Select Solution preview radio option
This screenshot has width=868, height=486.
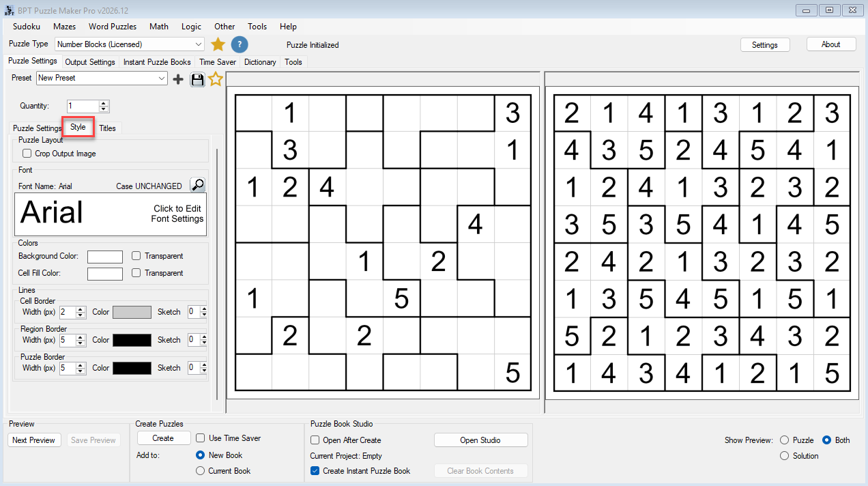(x=784, y=456)
